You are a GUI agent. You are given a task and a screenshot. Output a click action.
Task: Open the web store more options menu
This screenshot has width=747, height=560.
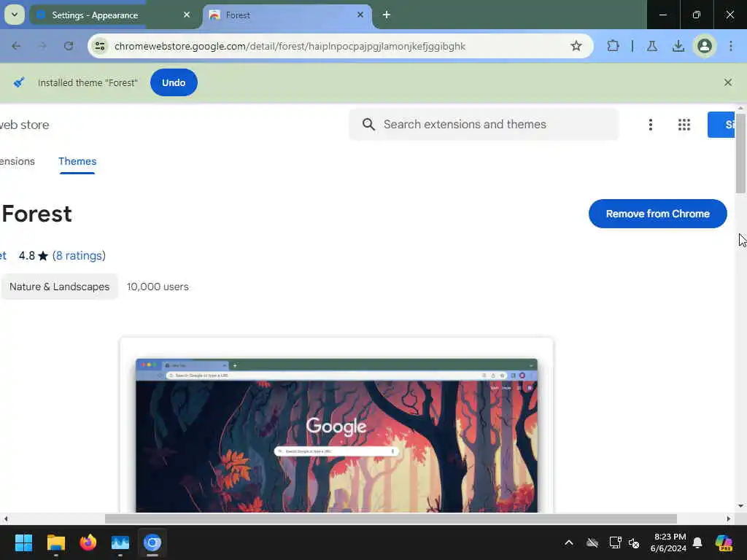pyautogui.click(x=650, y=125)
